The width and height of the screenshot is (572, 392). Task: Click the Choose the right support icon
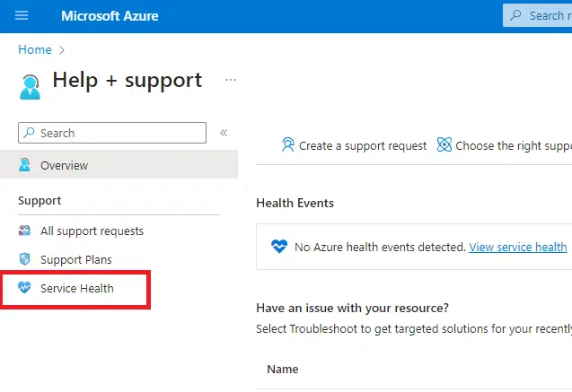[x=444, y=144]
